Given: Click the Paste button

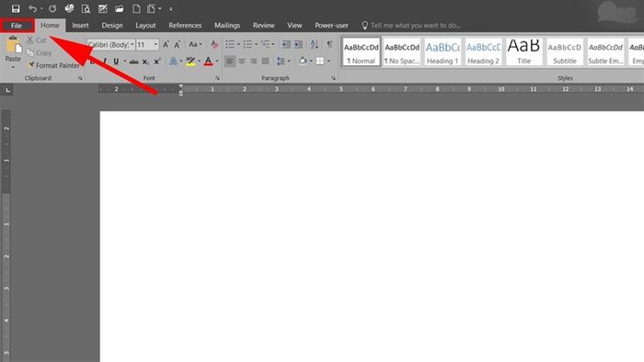Looking at the screenshot, I should 13,52.
